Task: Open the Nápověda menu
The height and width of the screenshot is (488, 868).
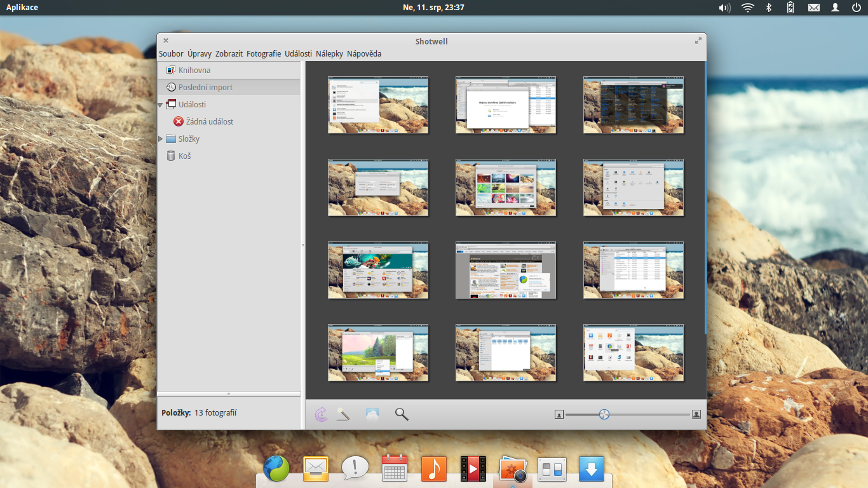Action: coord(363,54)
